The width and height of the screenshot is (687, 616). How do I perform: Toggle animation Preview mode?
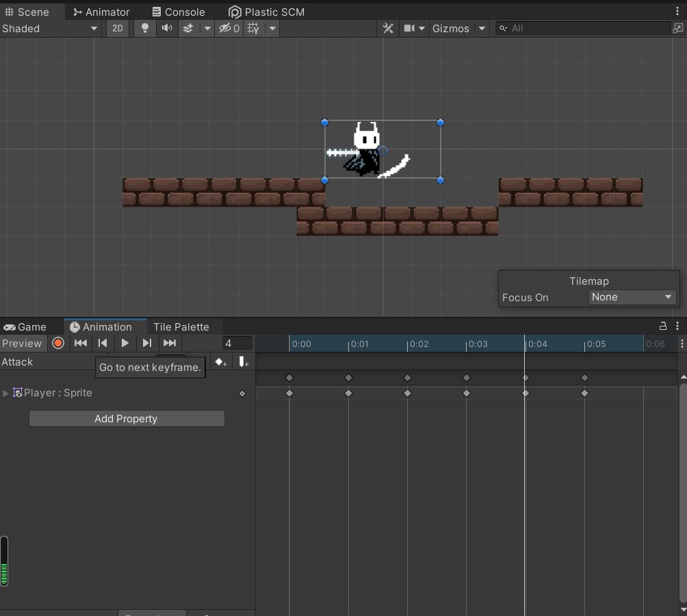pyautogui.click(x=22, y=343)
